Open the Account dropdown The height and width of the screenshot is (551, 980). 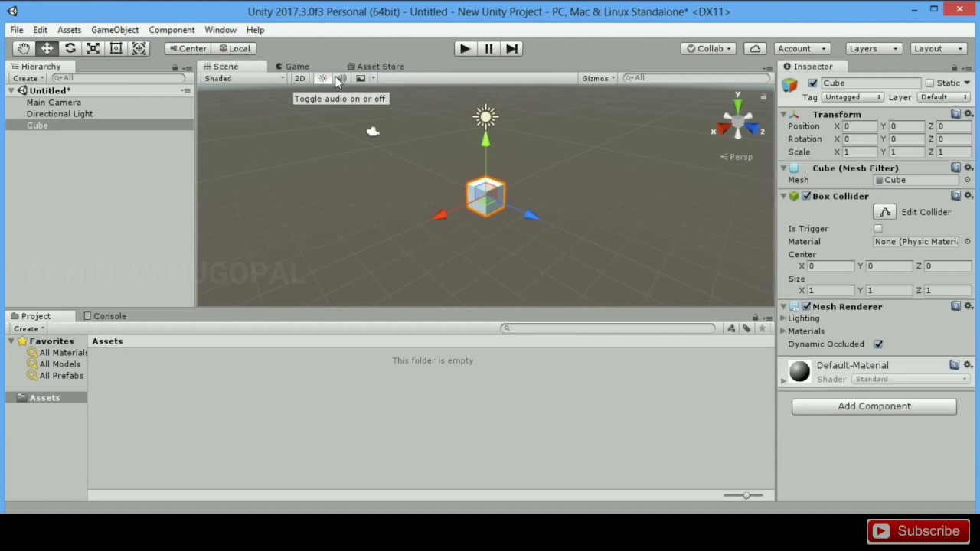click(802, 48)
